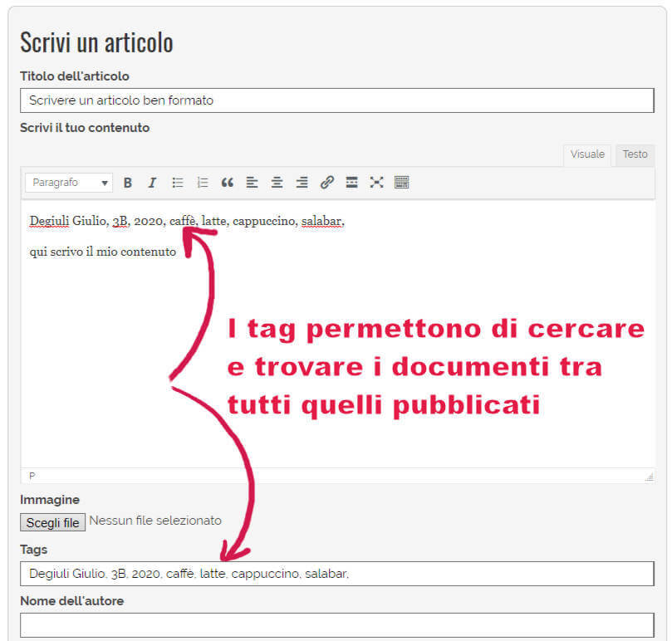Align text to the right
The height and width of the screenshot is (641, 672).
point(302,182)
